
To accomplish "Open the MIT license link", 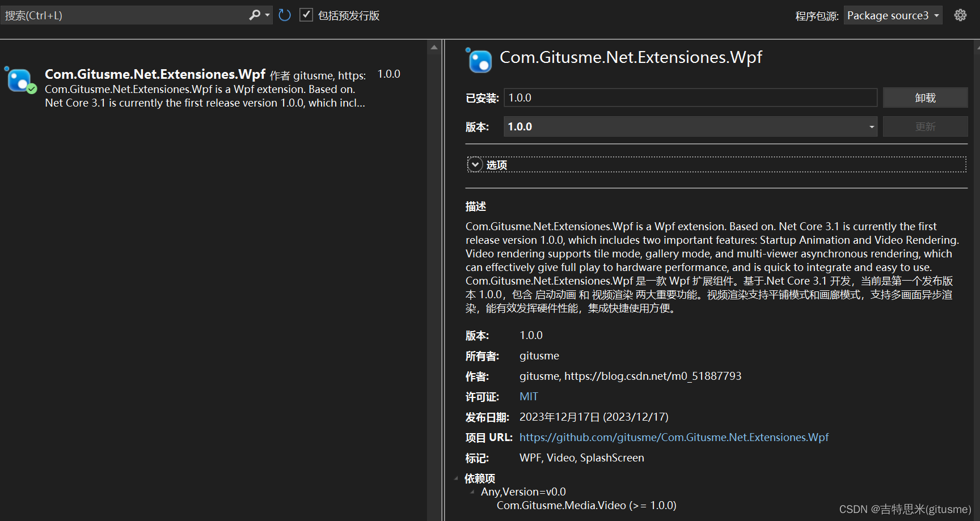I will coord(529,396).
